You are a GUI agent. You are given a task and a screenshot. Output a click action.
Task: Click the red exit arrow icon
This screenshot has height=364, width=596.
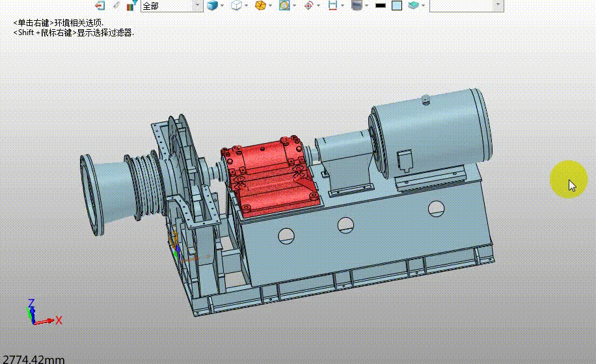(100, 5)
